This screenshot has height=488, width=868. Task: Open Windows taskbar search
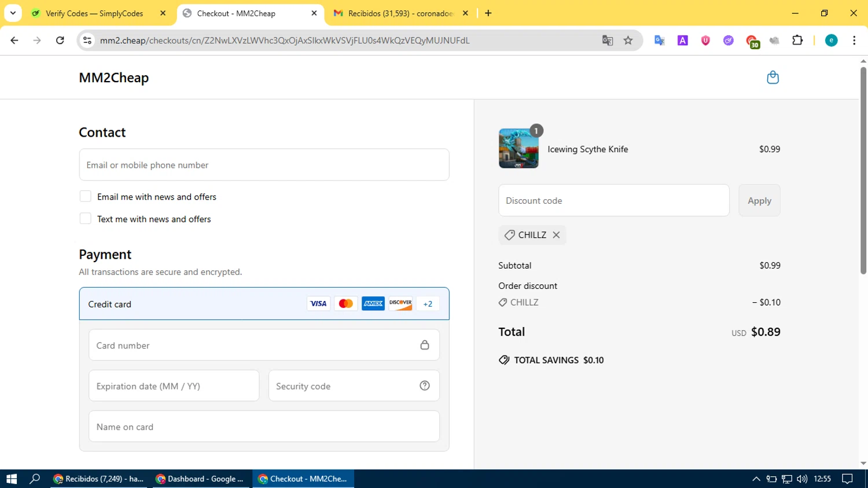click(x=35, y=479)
